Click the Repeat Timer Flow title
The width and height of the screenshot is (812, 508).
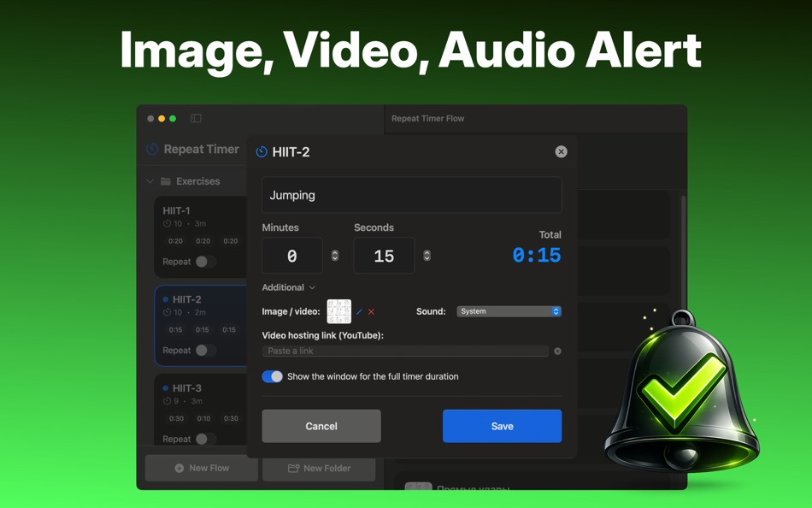click(427, 119)
